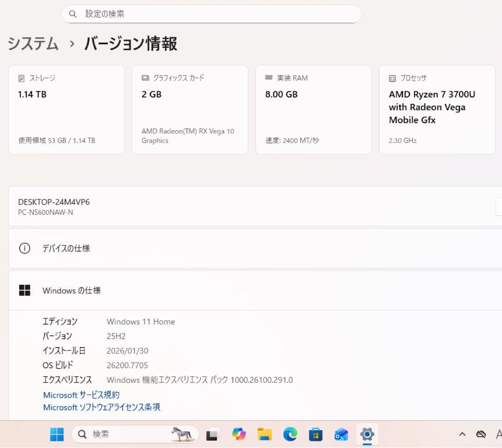Viewport: 502px width, 448px height.
Task: Open the Settings gear icon in taskbar
Action: pos(367,434)
